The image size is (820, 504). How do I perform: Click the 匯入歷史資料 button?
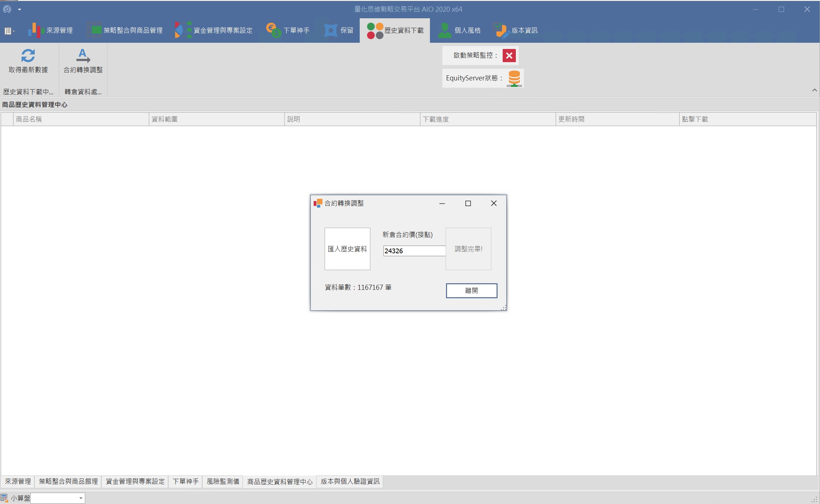click(347, 249)
